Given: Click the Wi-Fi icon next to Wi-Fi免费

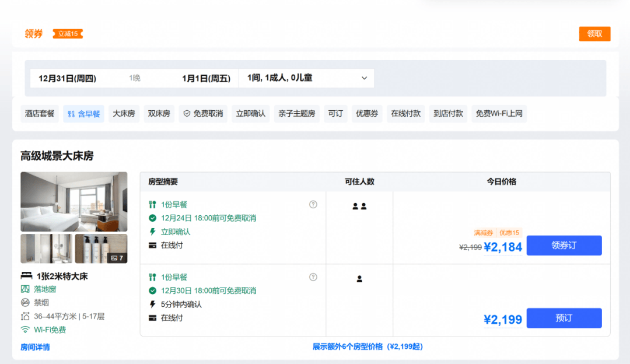Looking at the screenshot, I should [25, 330].
